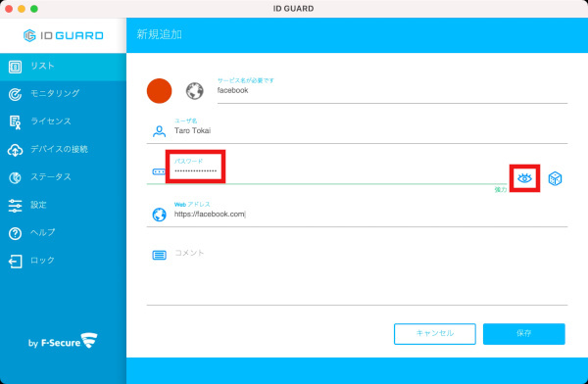Edit the username field 'Taro Tokai'
The image size is (588, 384).
tap(370, 131)
